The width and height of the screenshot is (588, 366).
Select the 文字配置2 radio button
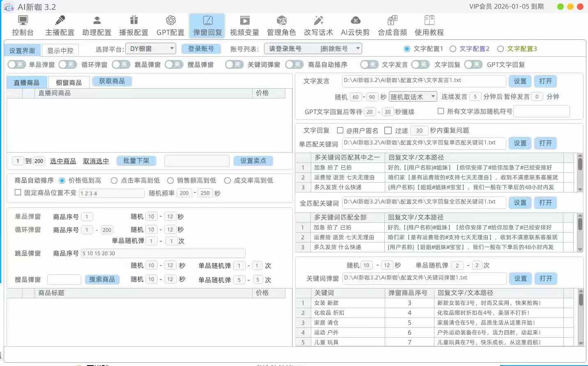pyautogui.click(x=453, y=49)
